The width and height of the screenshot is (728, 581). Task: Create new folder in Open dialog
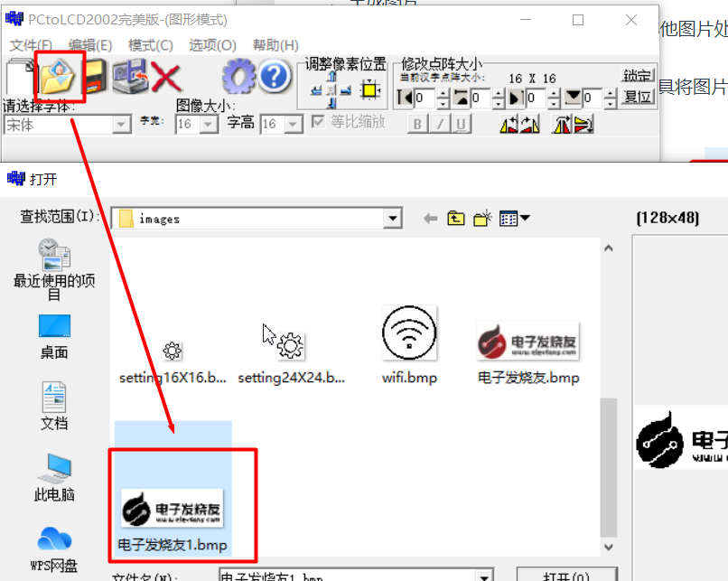click(x=482, y=219)
